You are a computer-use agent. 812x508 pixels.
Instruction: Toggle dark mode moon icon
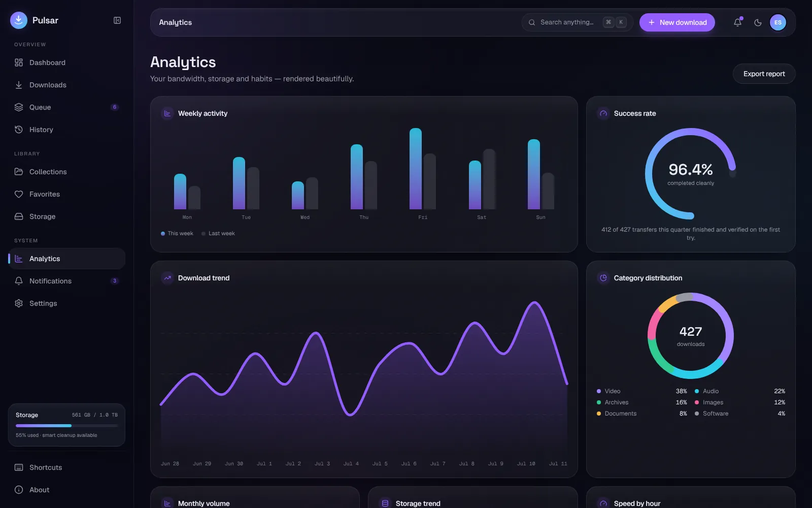758,22
